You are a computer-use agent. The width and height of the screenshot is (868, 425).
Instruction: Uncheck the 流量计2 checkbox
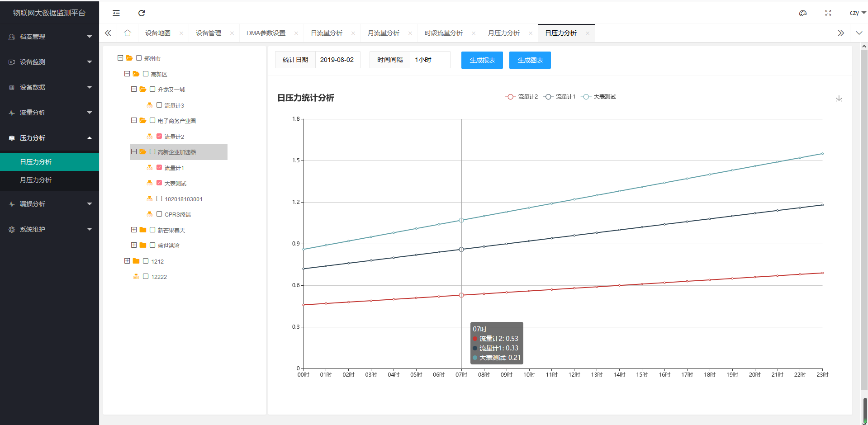[159, 136]
